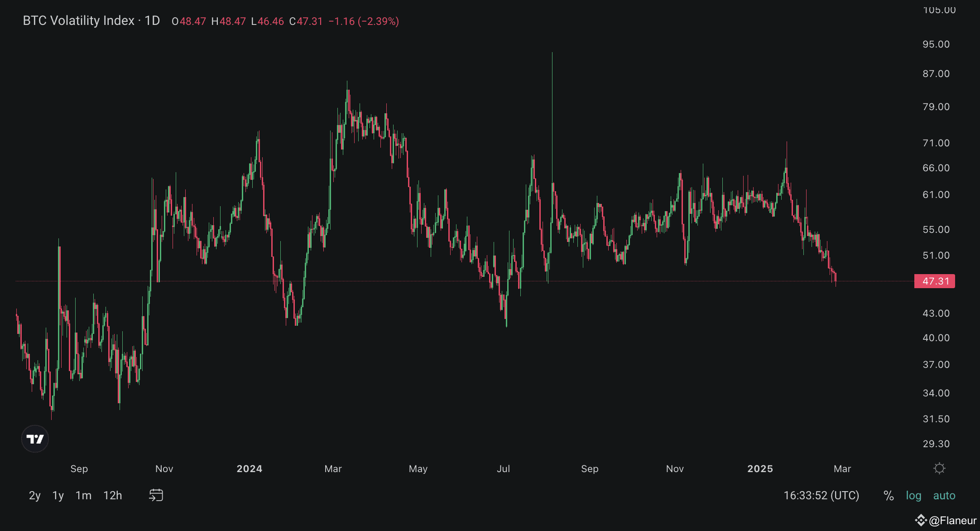This screenshot has width=980, height=531.
Task: Click the BTC Volatility Index title
Action: coord(78,21)
